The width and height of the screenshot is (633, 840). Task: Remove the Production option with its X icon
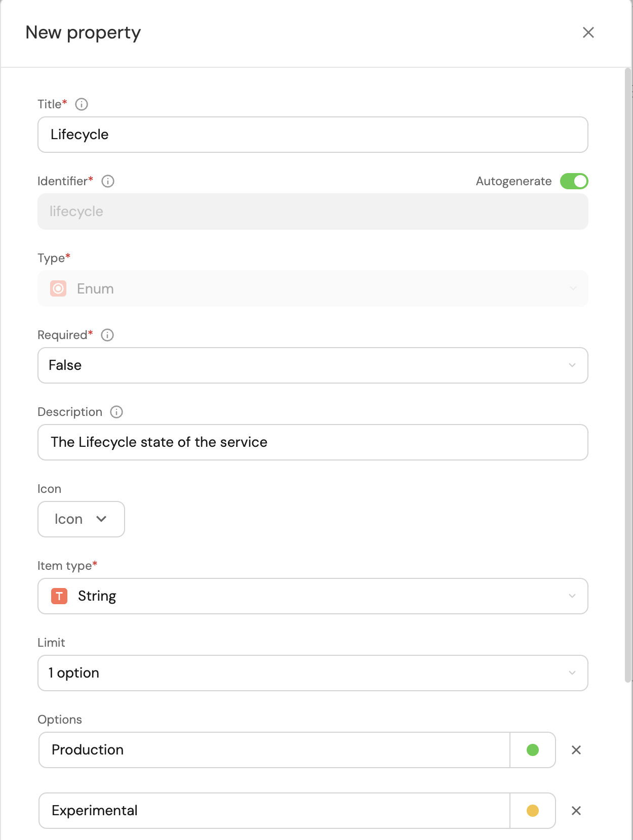pyautogui.click(x=576, y=750)
